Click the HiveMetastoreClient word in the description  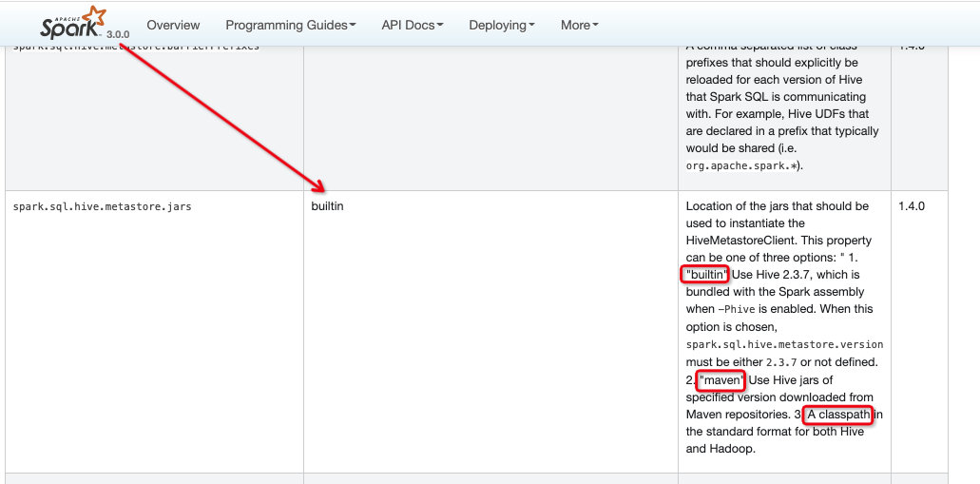(x=742, y=241)
